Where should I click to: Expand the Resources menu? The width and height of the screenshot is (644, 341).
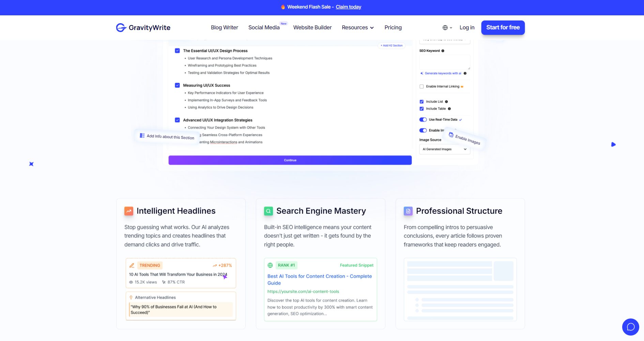click(357, 28)
